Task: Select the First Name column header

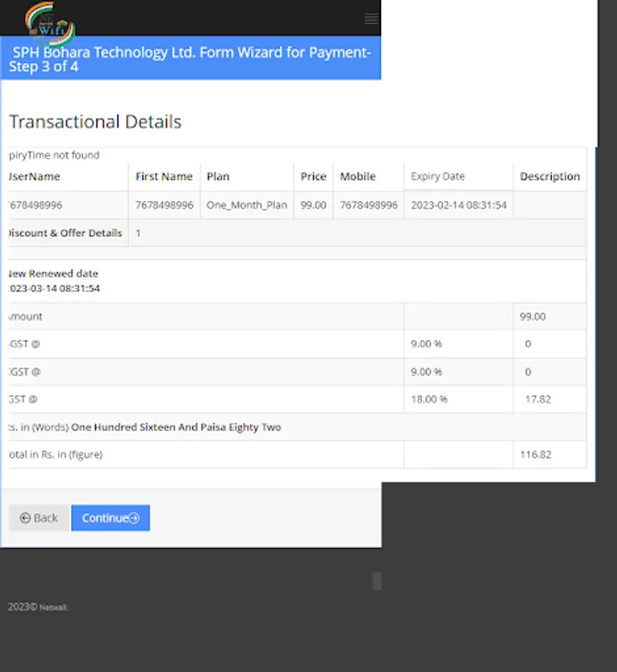Action: [x=164, y=176]
